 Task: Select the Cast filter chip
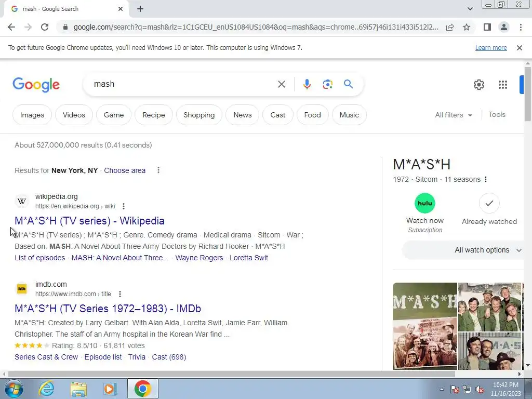click(278, 115)
